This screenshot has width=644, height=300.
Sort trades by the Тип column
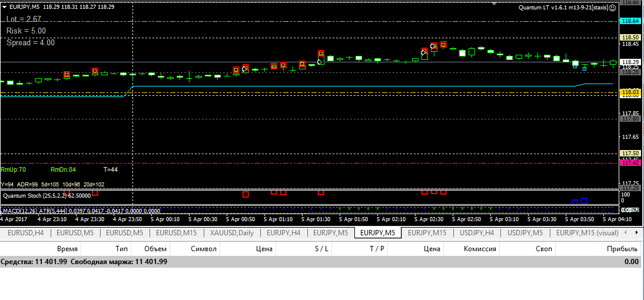[x=105, y=249]
